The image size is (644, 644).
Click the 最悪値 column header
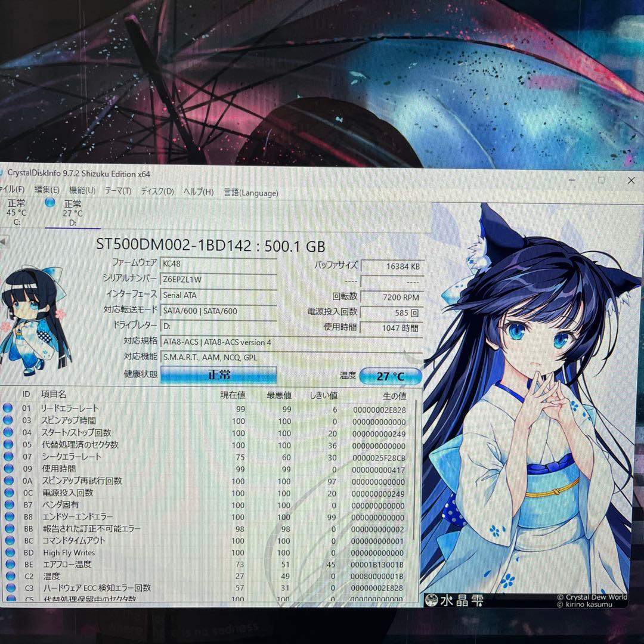[279, 395]
